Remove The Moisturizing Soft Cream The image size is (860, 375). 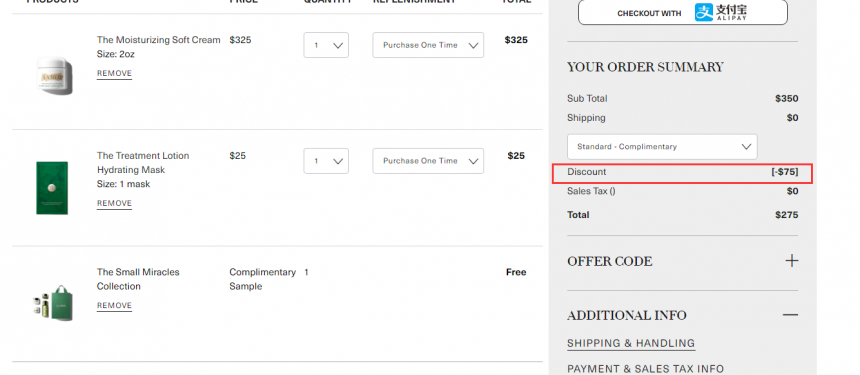114,73
